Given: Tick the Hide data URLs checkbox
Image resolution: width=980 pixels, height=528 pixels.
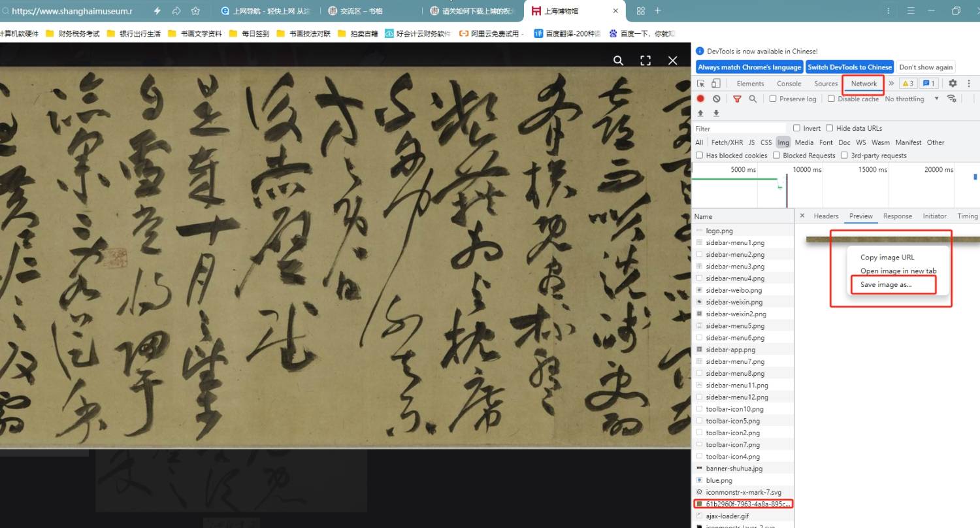Looking at the screenshot, I should pyautogui.click(x=830, y=128).
